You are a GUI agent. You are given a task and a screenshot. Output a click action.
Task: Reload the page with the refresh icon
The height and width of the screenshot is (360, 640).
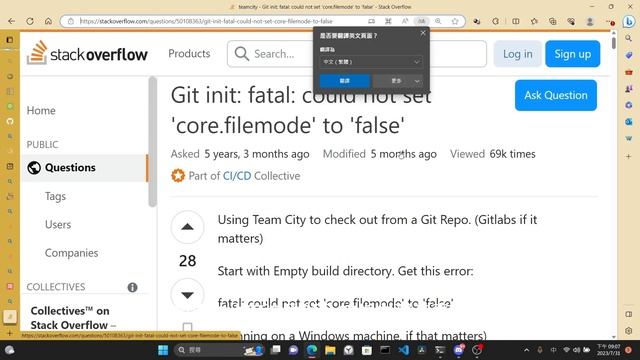point(30,21)
